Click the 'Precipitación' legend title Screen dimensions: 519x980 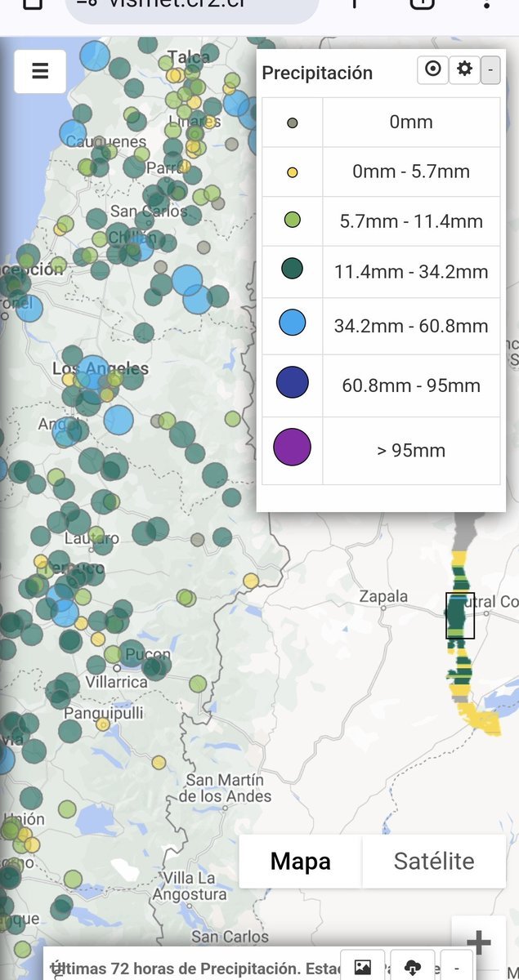click(317, 73)
